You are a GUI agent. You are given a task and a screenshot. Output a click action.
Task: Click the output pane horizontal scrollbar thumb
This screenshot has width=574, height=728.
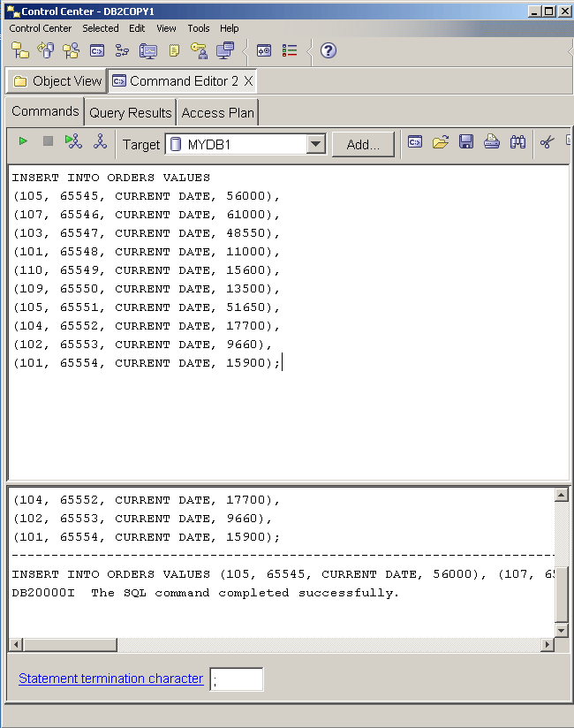click(71, 644)
